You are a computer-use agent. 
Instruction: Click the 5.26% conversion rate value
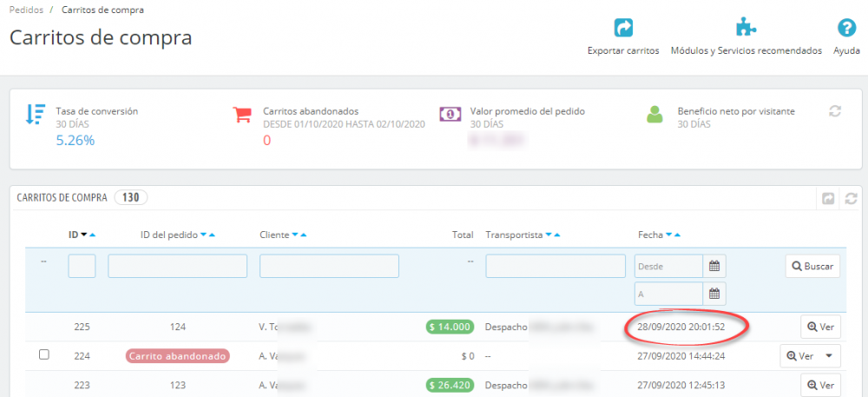click(76, 141)
